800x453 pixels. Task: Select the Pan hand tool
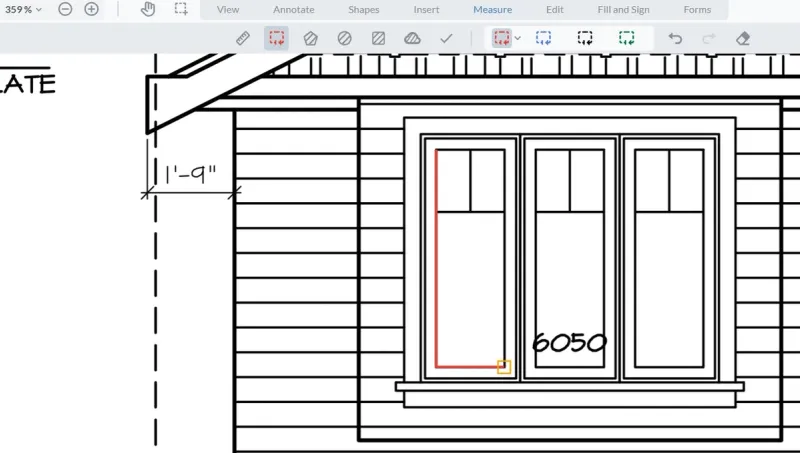(148, 9)
